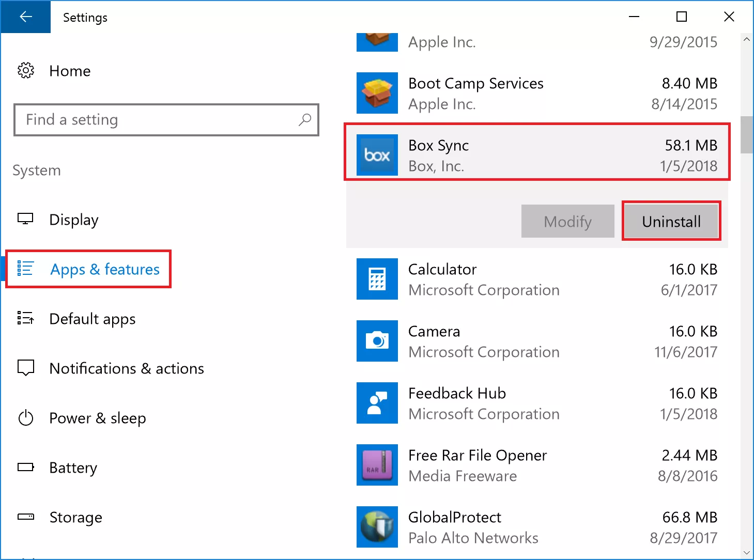The width and height of the screenshot is (754, 560).
Task: Click the 66.8 MB size value
Action: 690,517
